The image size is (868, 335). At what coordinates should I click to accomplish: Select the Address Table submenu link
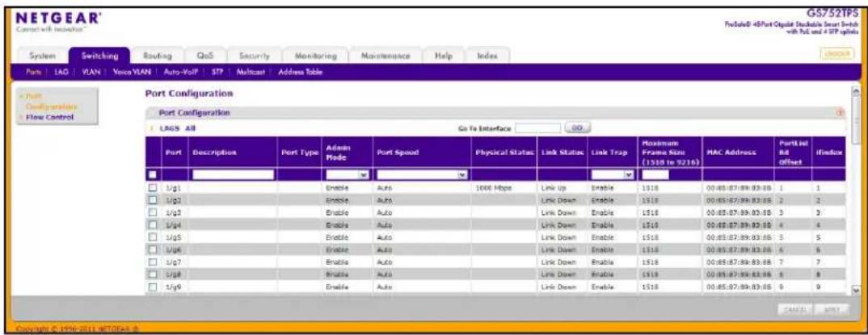coord(300,71)
